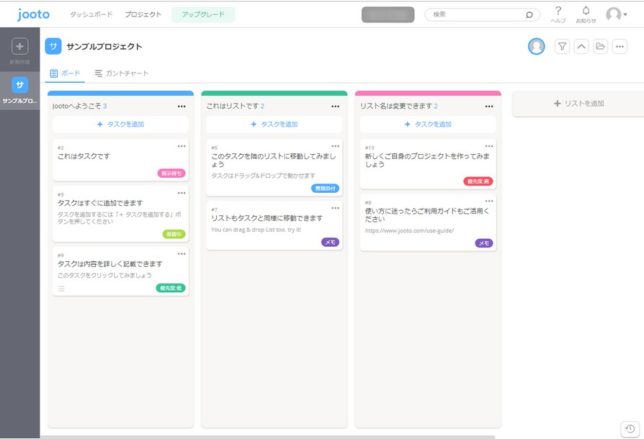
Task: Open the filter funnel icon
Action: 562,46
